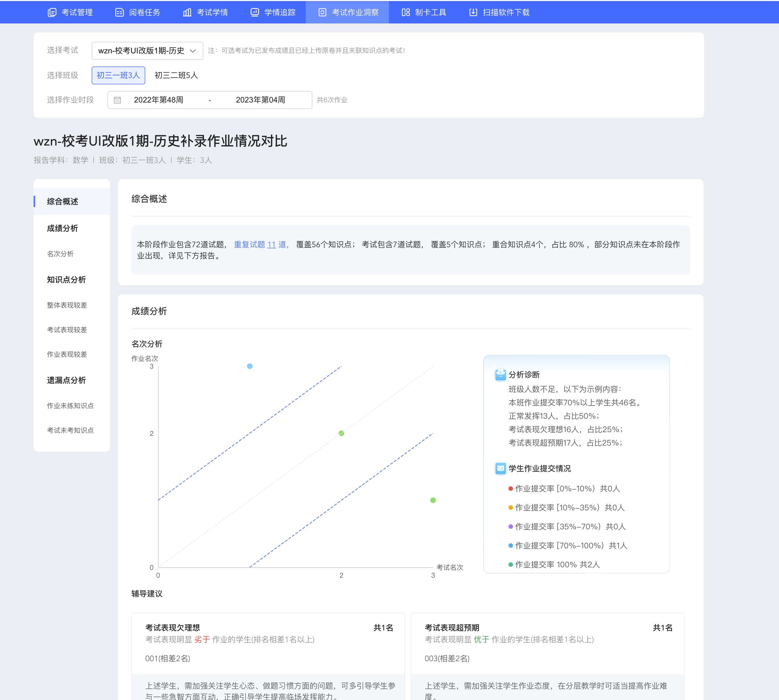Click the calendar icon in homework period field
Screen dimensions: 779x700
coord(117,100)
